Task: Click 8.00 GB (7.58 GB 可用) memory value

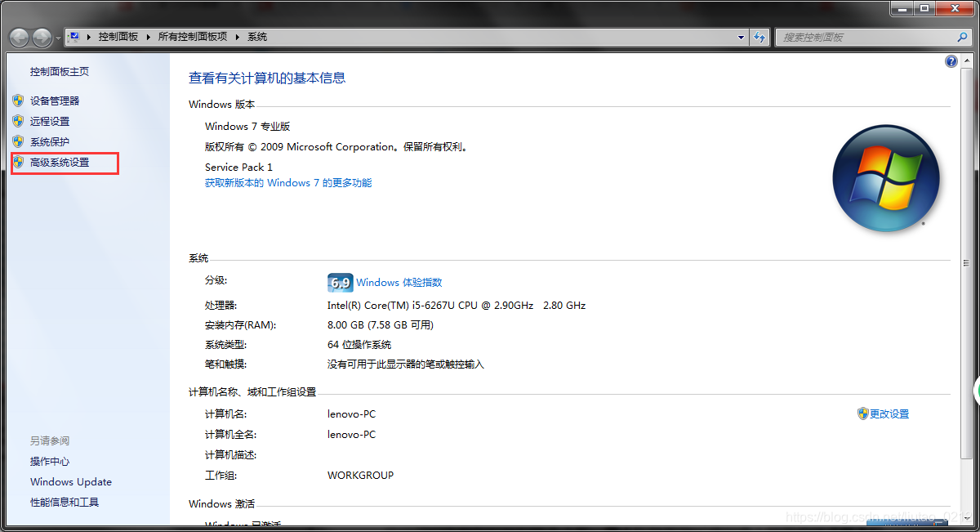Action: click(381, 325)
